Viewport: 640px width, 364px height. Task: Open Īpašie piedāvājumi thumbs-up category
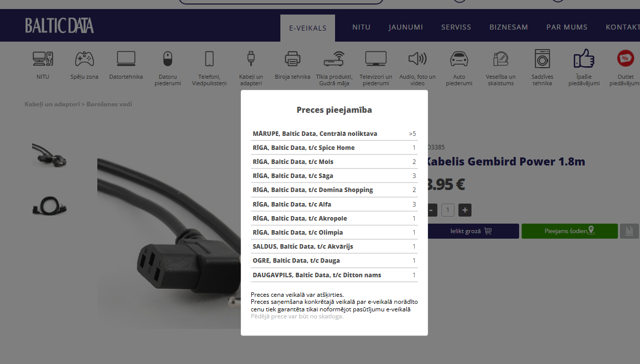pos(584,60)
